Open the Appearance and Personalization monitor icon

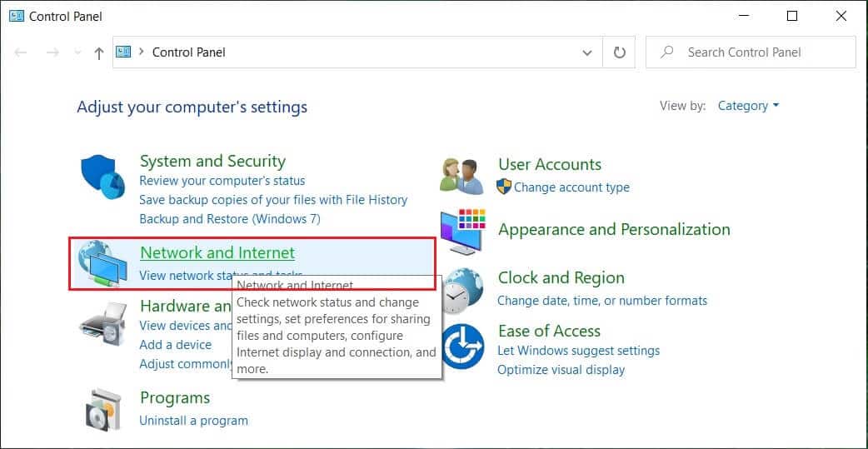(462, 230)
